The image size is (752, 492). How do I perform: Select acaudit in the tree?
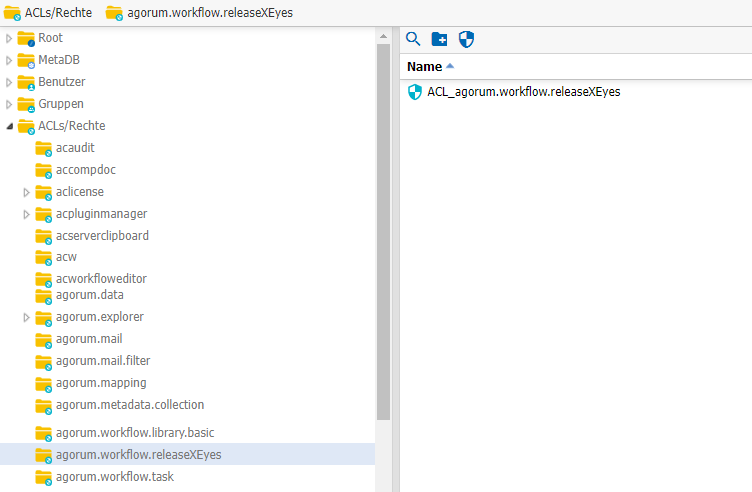[75, 148]
